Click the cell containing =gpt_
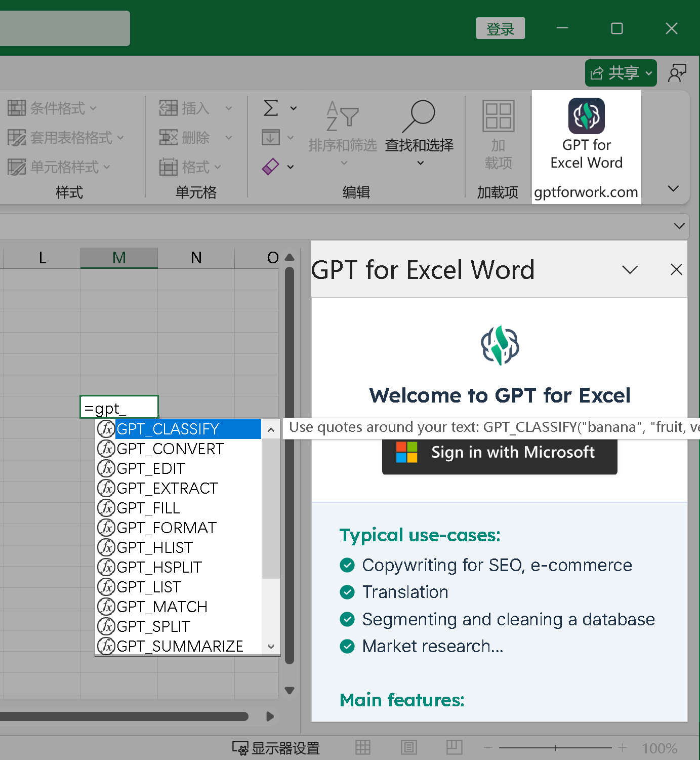Image resolution: width=700 pixels, height=760 pixels. coord(119,407)
